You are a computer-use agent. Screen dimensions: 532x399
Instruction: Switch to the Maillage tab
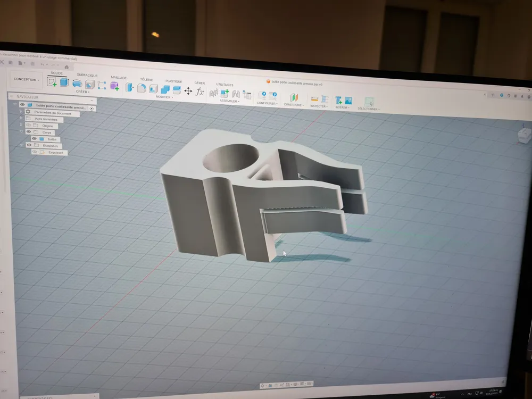click(119, 77)
